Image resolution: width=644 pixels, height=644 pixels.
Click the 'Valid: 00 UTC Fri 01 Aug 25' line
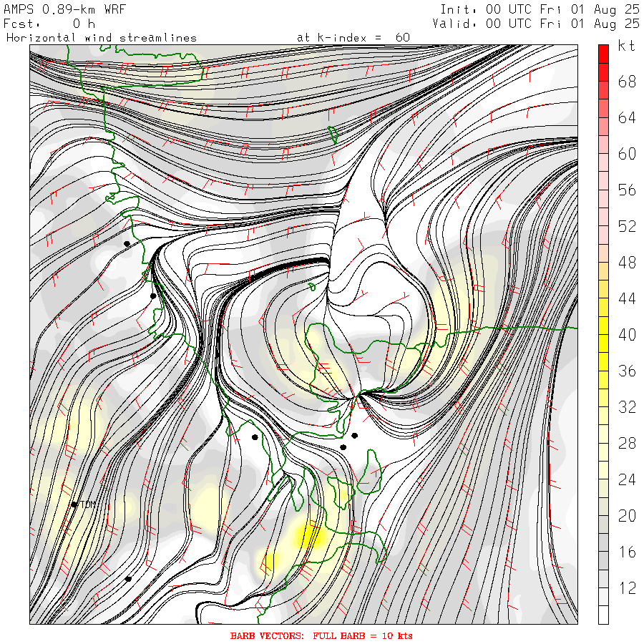[535, 24]
